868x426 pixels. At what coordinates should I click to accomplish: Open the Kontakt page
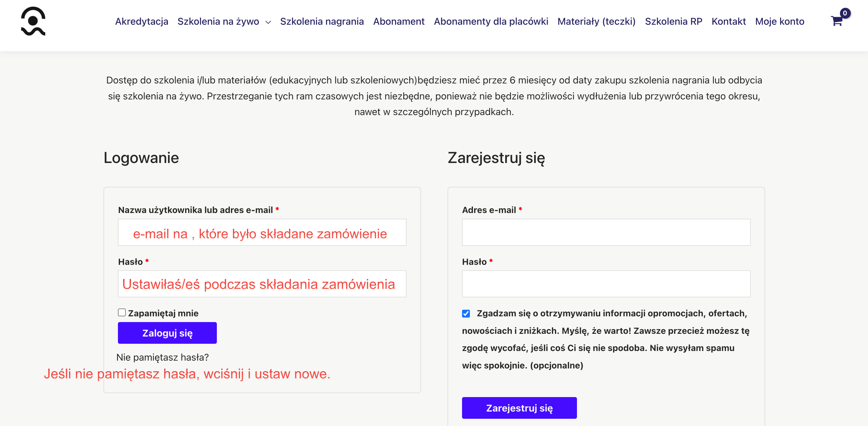pyautogui.click(x=728, y=21)
